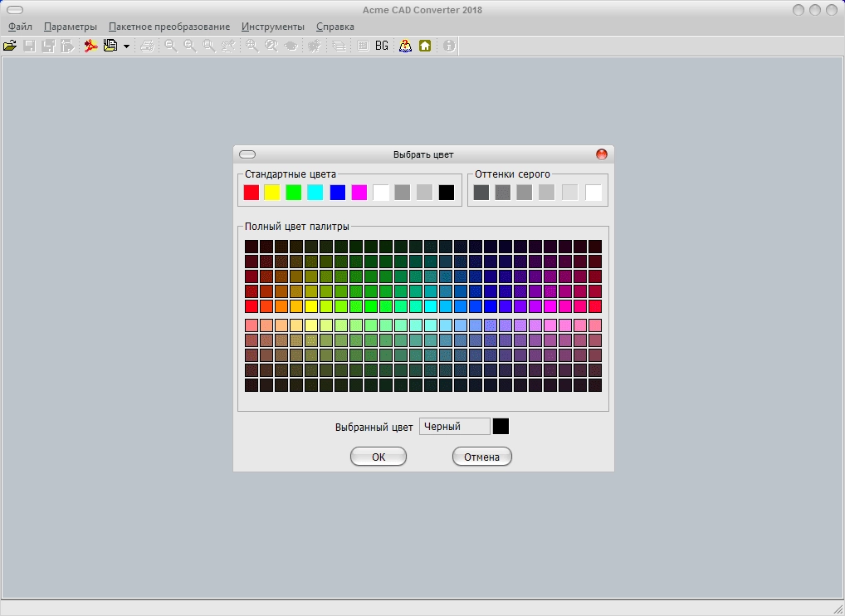
Task: Click the Выбрать цвет dialog's system menu pill
Action: [247, 154]
